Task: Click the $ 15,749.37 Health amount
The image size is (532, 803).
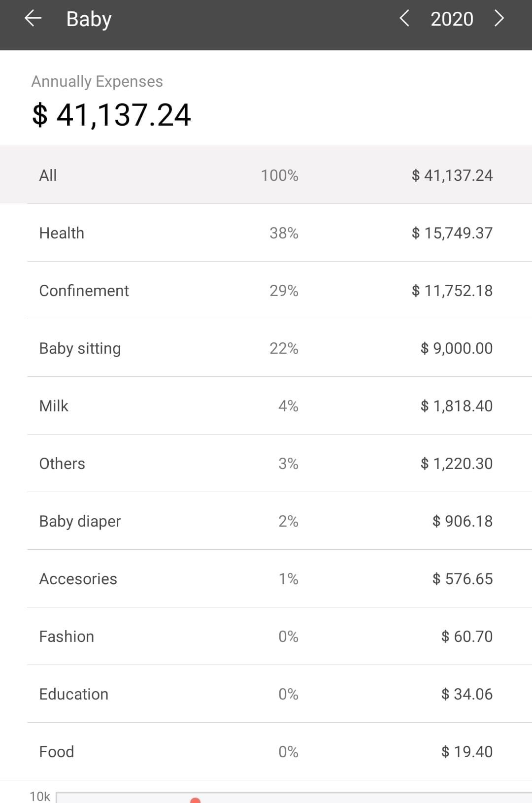Action: point(452,233)
